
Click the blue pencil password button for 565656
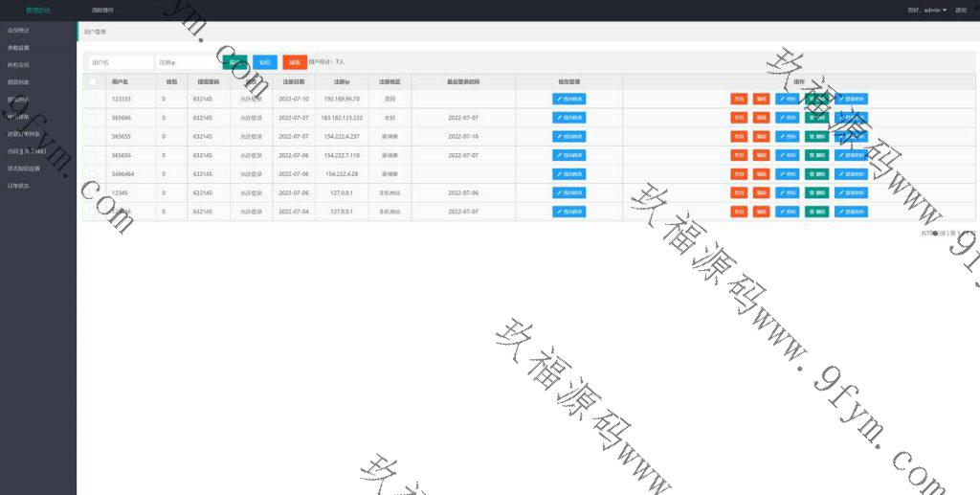tap(787, 155)
